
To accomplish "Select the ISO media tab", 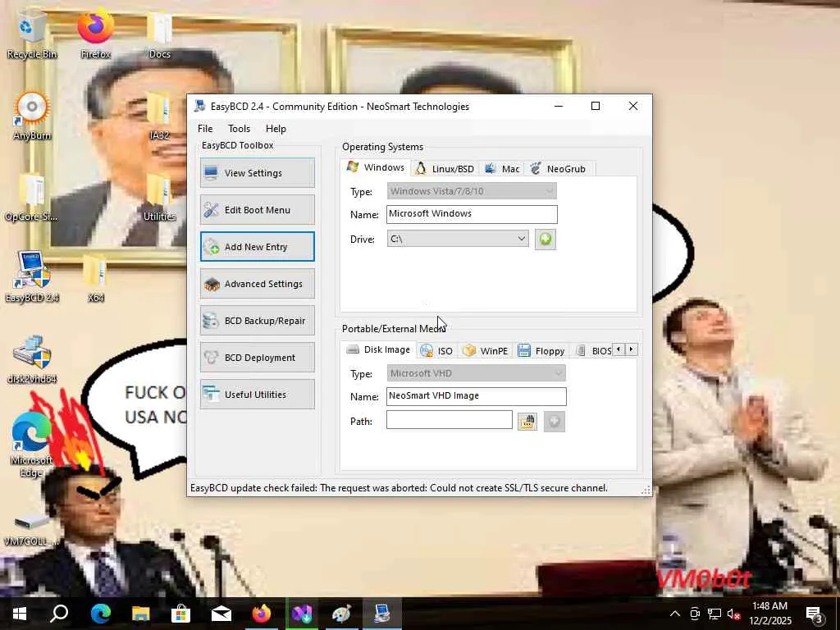I will pyautogui.click(x=436, y=351).
